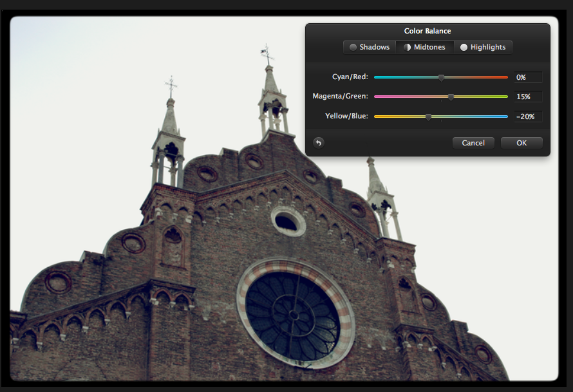Viewport: 573px width, 392px height.
Task: Click the Magenta/Green slider handle
Action: tap(451, 97)
